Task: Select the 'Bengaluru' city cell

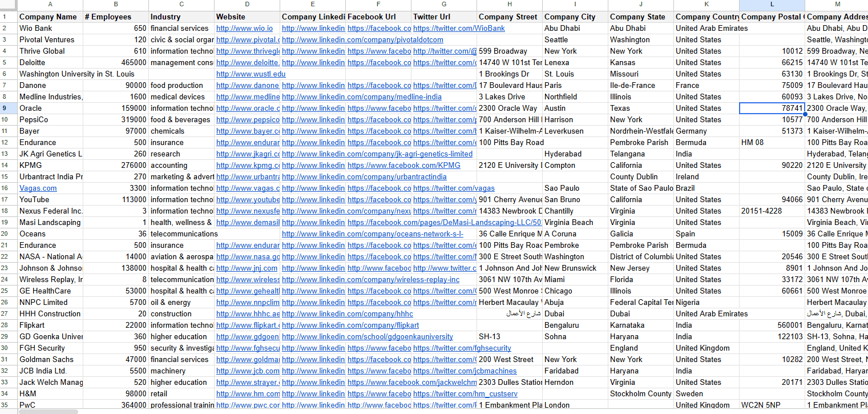Action: (575, 325)
